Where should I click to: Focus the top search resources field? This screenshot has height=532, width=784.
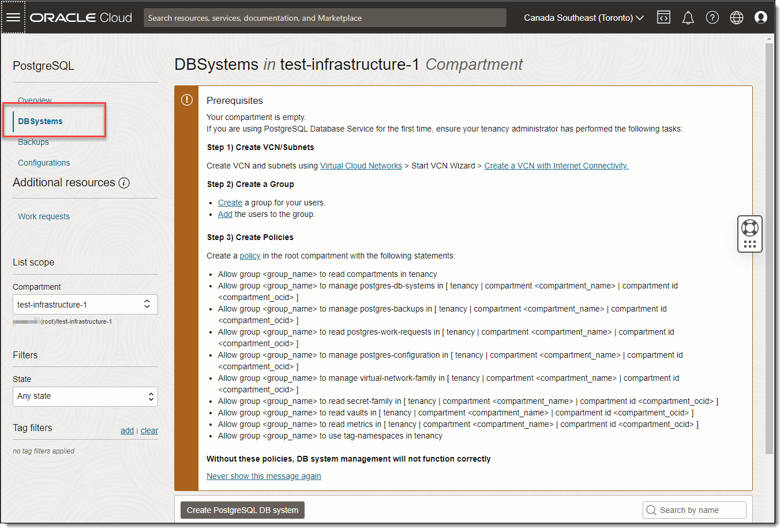(325, 18)
